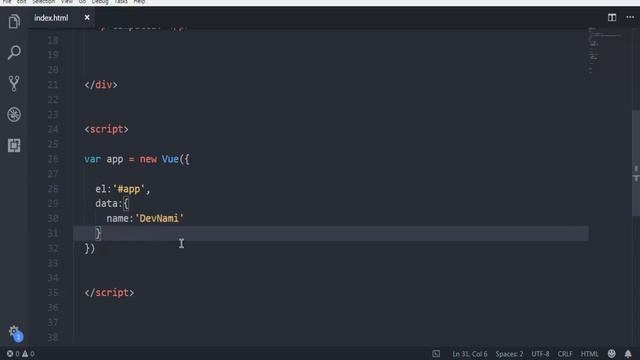Click the Ln 31, Col 6 indicator
Image resolution: width=640 pixels, height=360 pixels.
469,354
